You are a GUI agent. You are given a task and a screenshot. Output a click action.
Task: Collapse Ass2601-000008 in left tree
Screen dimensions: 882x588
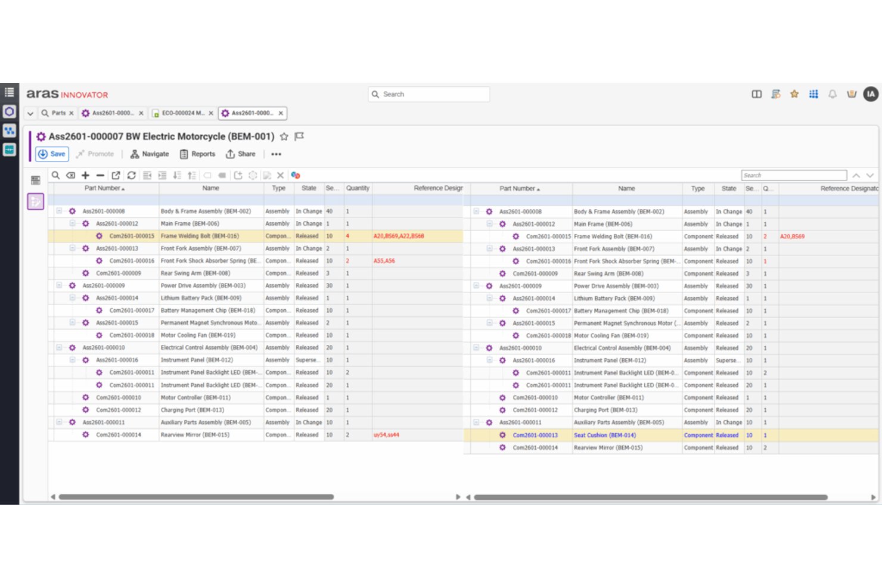coord(59,211)
